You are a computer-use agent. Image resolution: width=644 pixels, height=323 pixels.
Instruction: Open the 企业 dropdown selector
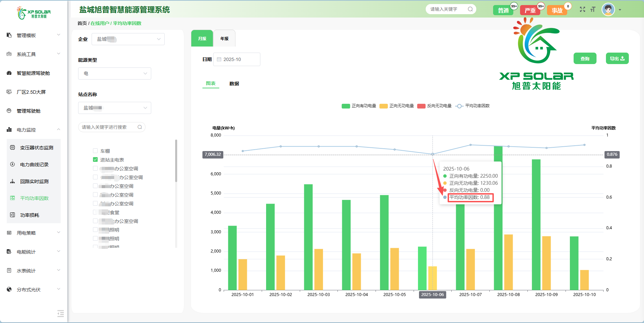click(128, 39)
